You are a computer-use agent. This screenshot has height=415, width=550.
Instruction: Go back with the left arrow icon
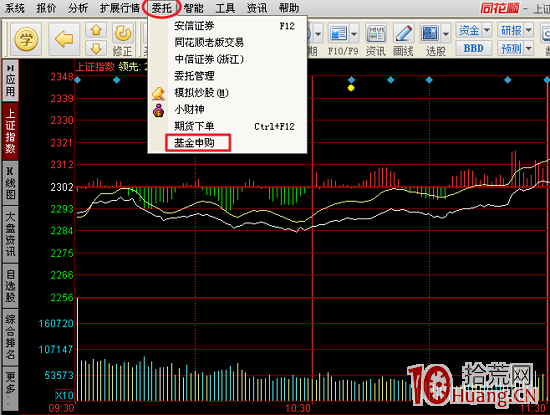click(64, 39)
